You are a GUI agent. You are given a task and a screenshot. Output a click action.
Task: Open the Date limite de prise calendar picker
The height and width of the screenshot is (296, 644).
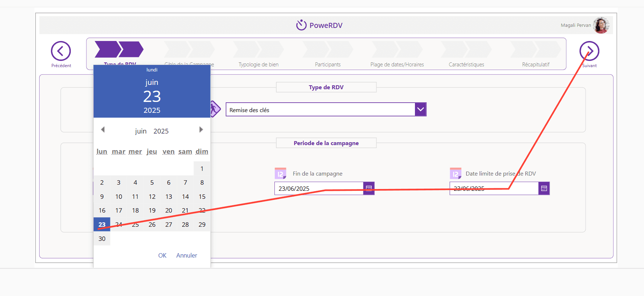click(544, 188)
